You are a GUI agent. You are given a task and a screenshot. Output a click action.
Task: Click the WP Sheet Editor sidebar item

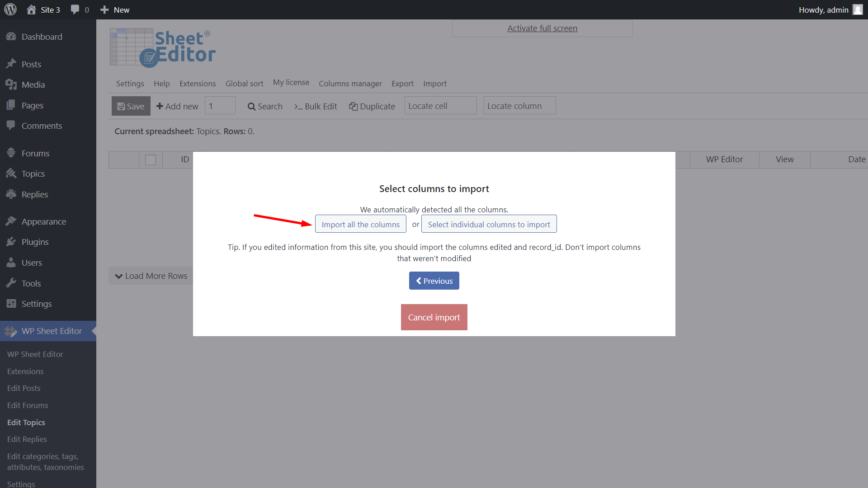click(51, 330)
